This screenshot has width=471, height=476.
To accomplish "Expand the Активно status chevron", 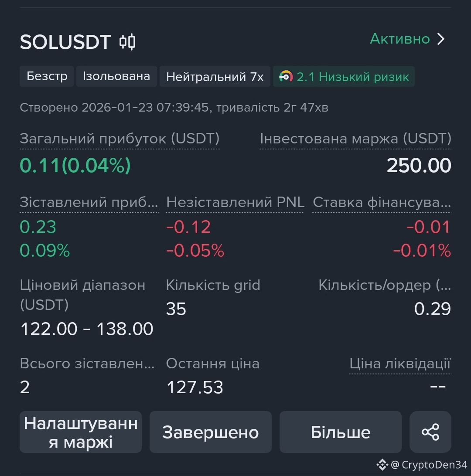I will [441, 39].
